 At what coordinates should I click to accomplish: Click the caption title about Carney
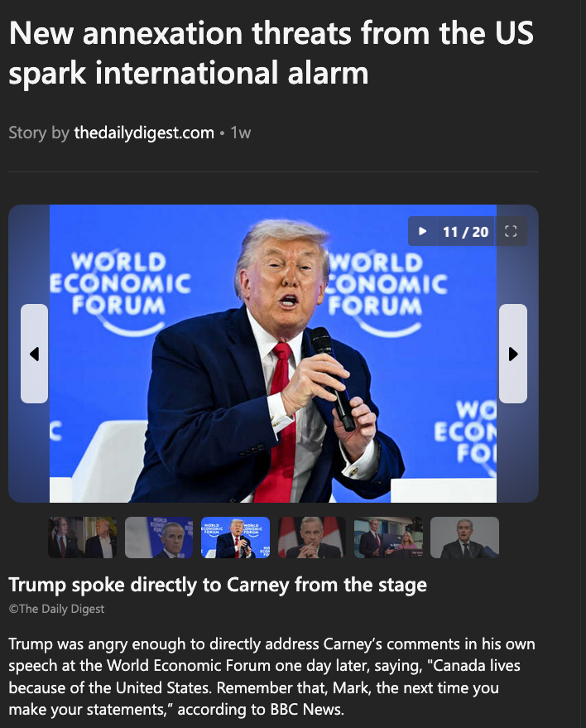pos(218,585)
